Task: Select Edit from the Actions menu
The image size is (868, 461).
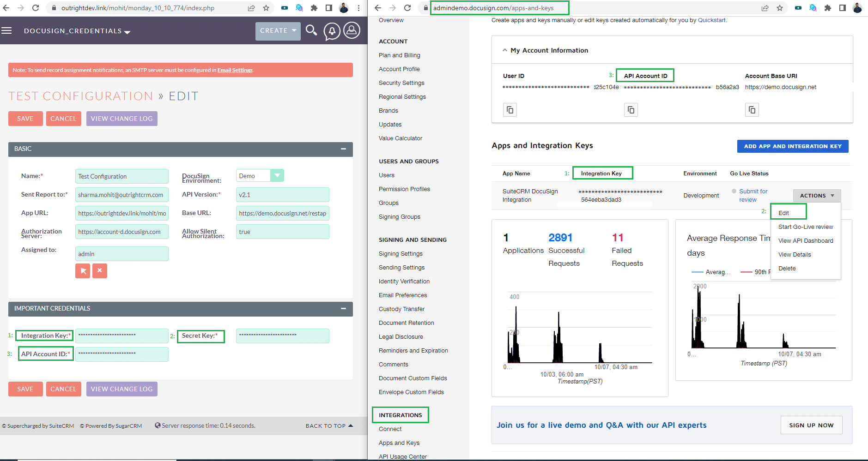Action: point(783,213)
